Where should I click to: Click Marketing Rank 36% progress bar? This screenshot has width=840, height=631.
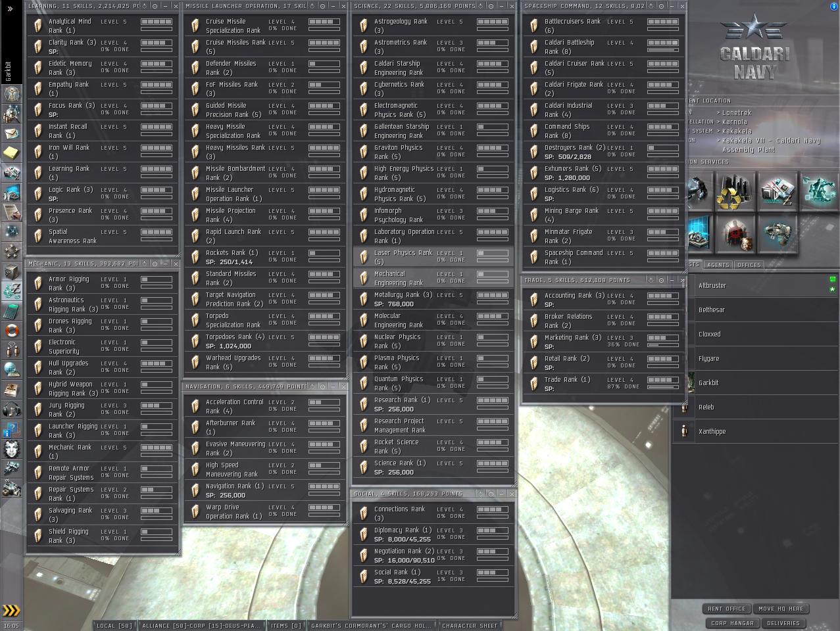[663, 344]
